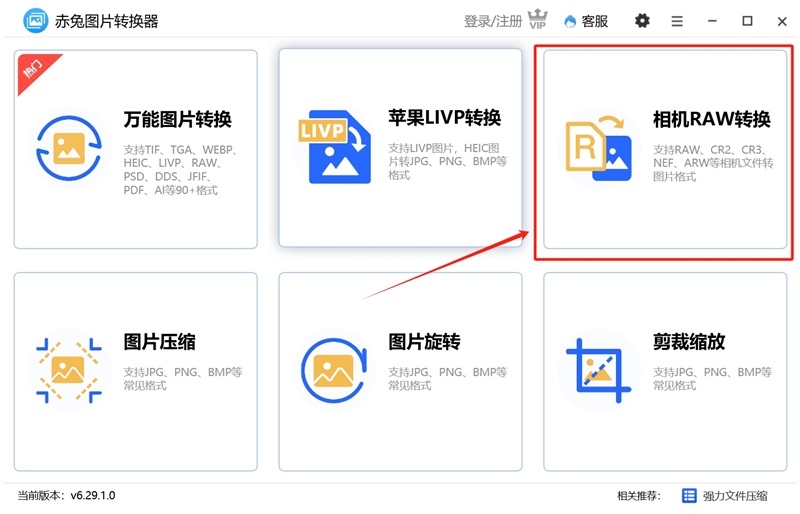Close the converter window
This screenshot has height=514, width=800.
[782, 21]
